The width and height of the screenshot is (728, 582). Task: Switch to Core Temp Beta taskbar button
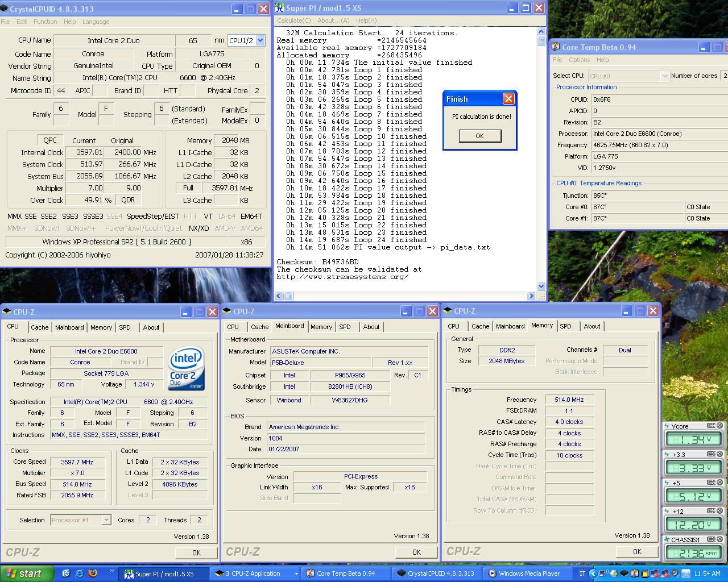346,573
